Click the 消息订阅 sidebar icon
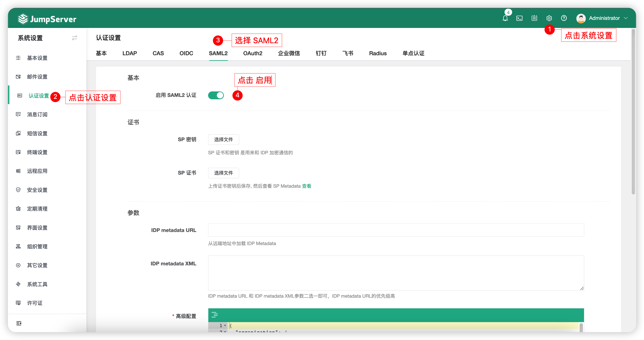This screenshot has height=340, width=644. click(18, 115)
